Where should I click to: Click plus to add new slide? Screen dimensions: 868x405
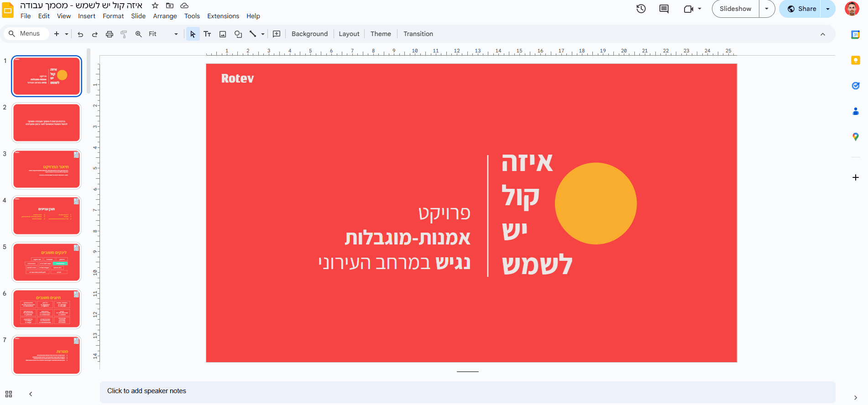[x=57, y=34]
